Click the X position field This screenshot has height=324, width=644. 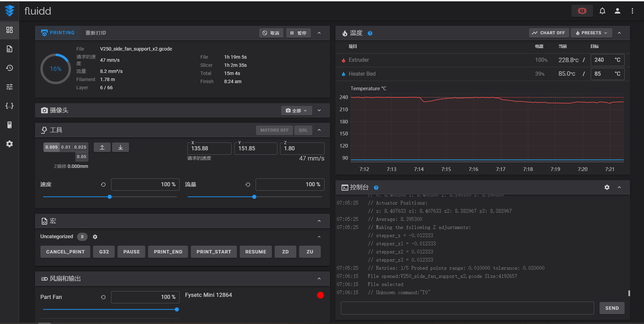209,149
